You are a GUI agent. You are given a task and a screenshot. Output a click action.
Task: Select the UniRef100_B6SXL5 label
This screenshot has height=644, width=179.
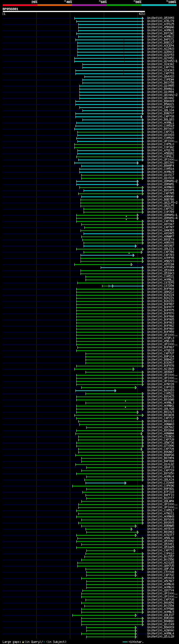161,412
